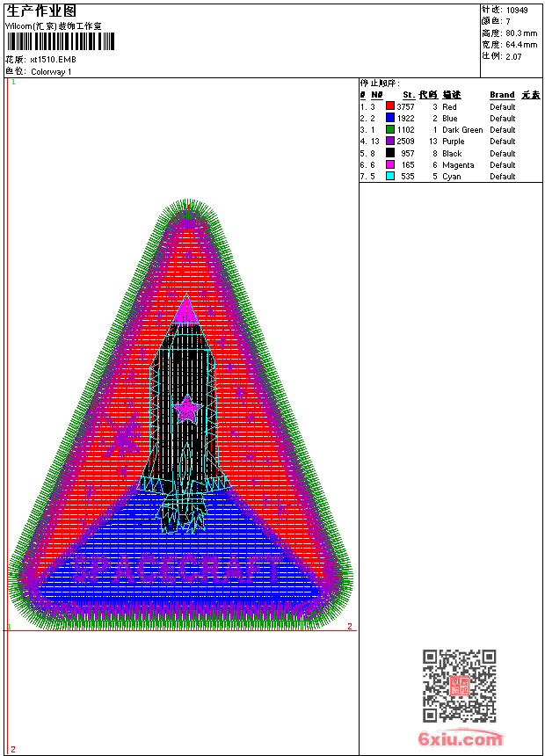The image size is (545, 756).
Task: Click the Cyan thread color swatch
Action: 390,176
